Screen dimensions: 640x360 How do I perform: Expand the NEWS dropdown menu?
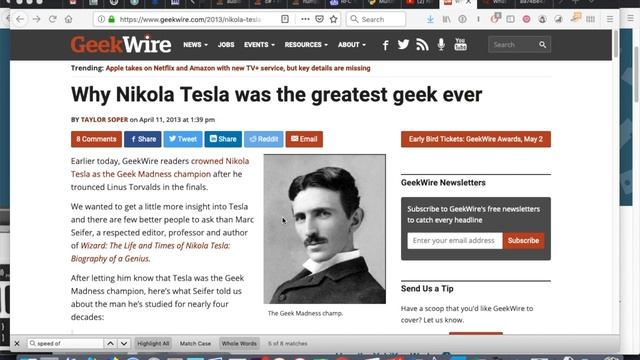point(195,44)
